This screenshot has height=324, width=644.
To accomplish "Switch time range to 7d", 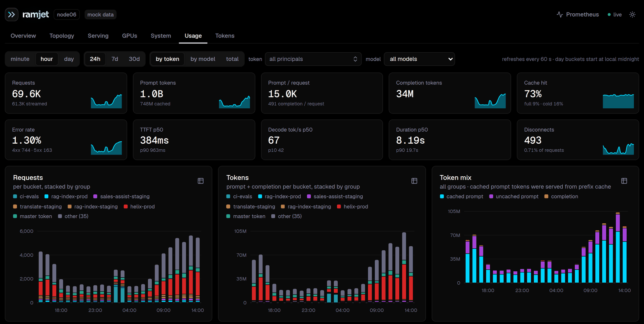I will pyautogui.click(x=115, y=59).
